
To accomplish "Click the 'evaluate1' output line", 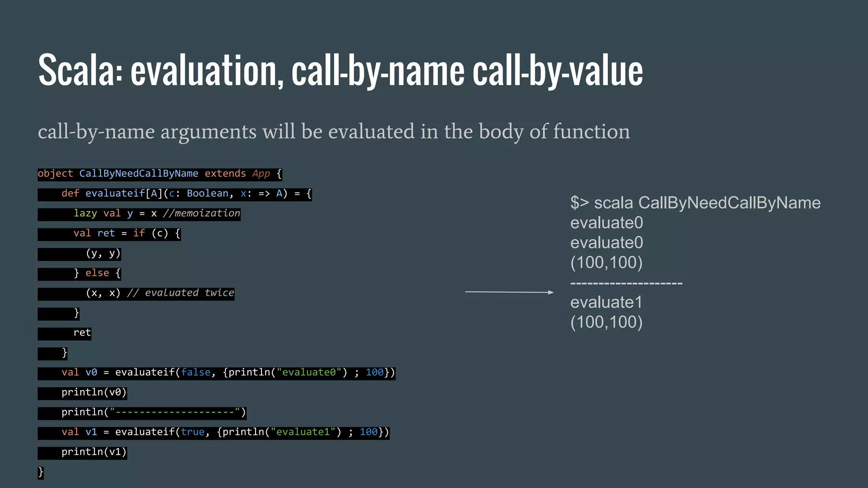I will click(606, 303).
